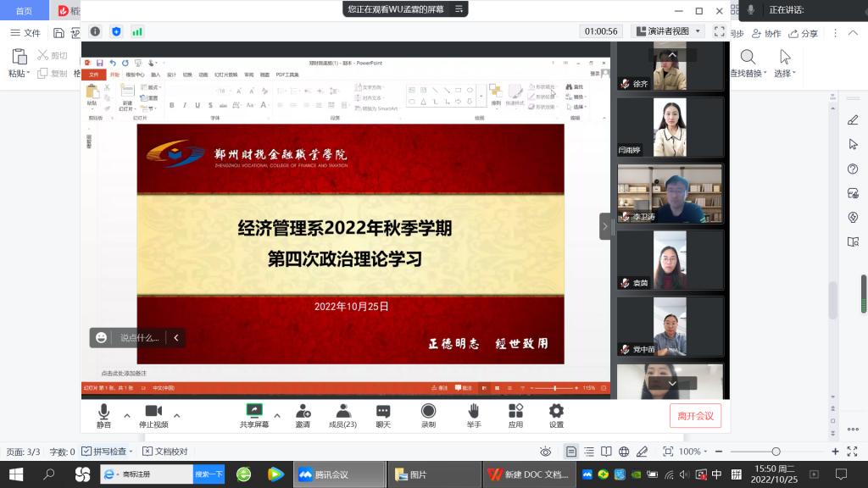The image size is (868, 488).
Task: View network quality green bars icon
Action: click(x=137, y=31)
